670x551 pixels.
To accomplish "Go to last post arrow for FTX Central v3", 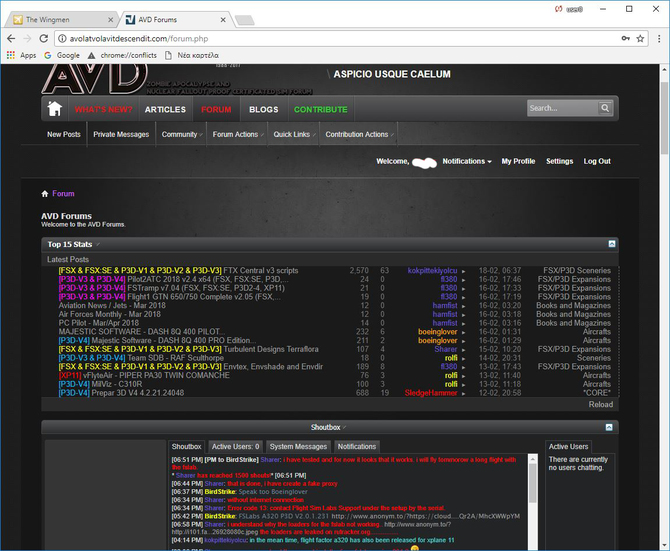I will pyautogui.click(x=464, y=271).
